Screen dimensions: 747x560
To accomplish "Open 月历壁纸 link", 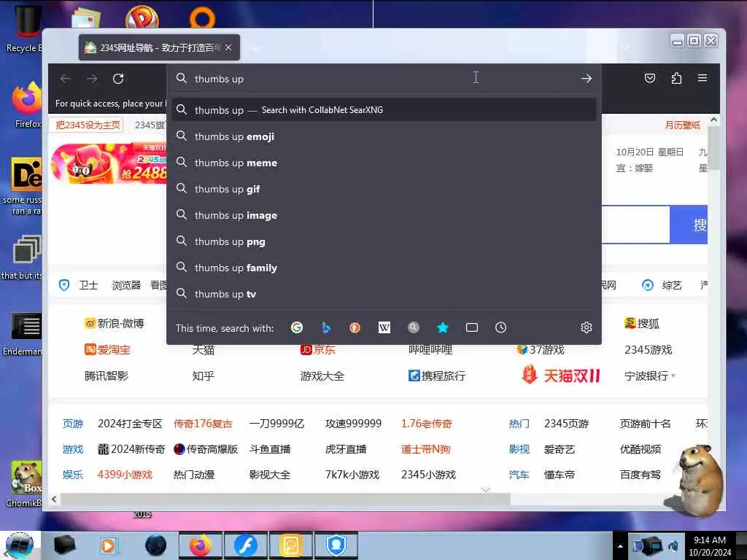I will [x=683, y=125].
